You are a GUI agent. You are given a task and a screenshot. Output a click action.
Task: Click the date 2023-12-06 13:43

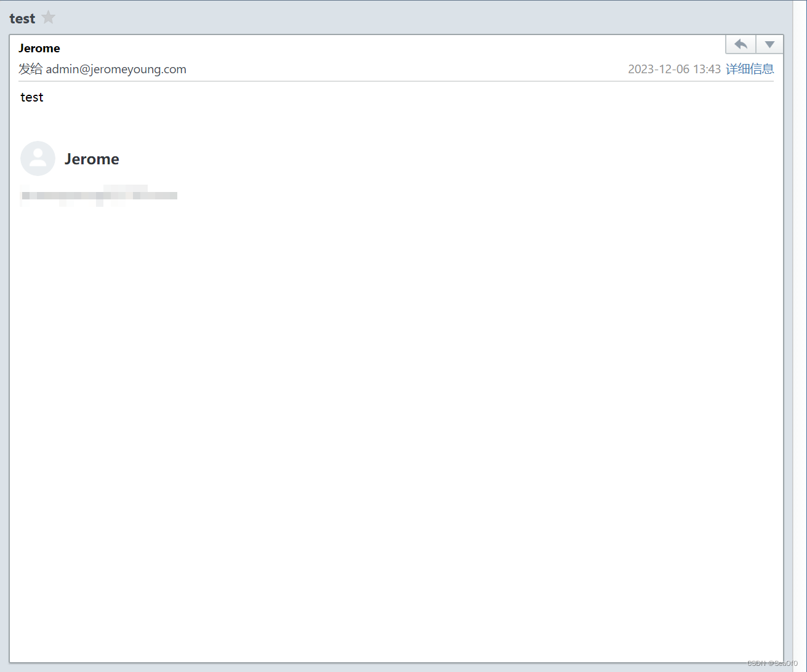(674, 69)
